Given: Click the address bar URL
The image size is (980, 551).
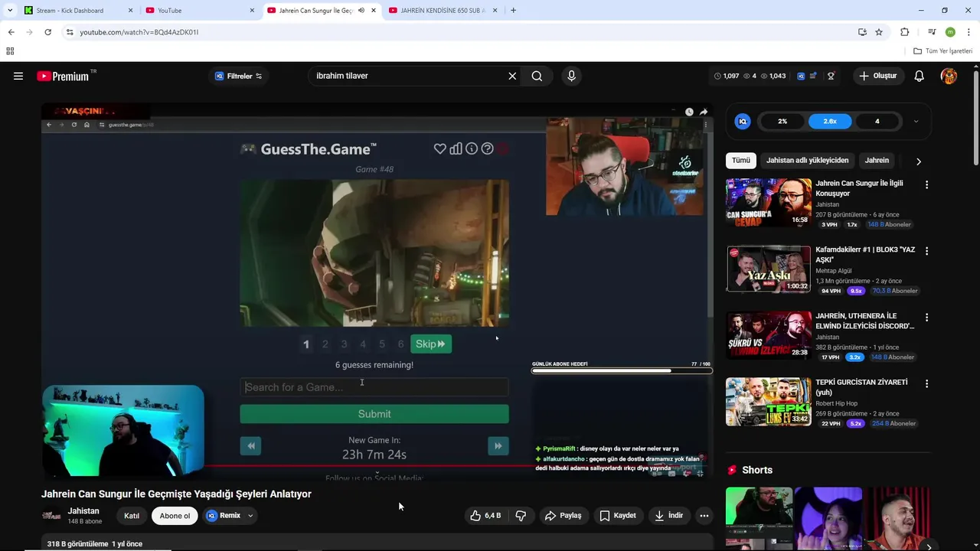Looking at the screenshot, I should tap(139, 32).
